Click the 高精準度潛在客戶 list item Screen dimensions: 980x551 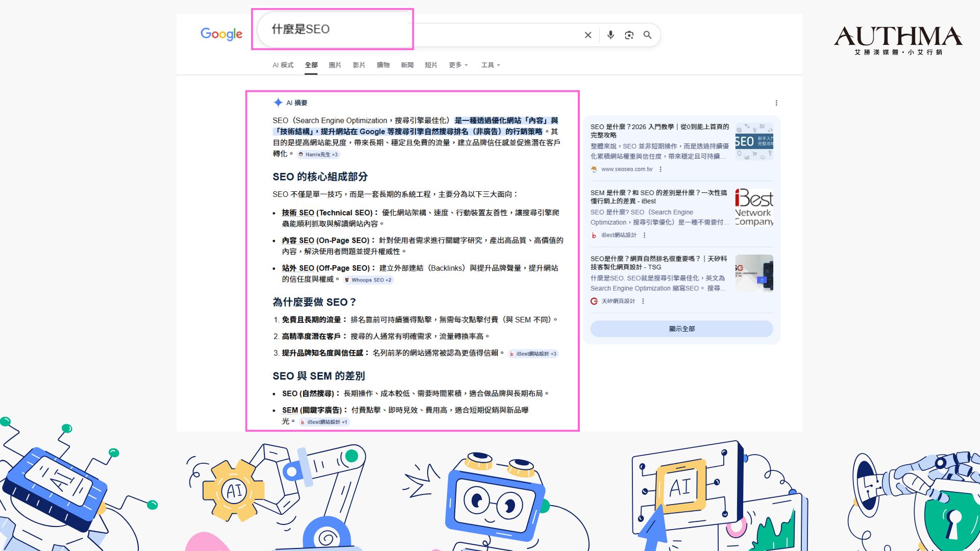pos(386,336)
